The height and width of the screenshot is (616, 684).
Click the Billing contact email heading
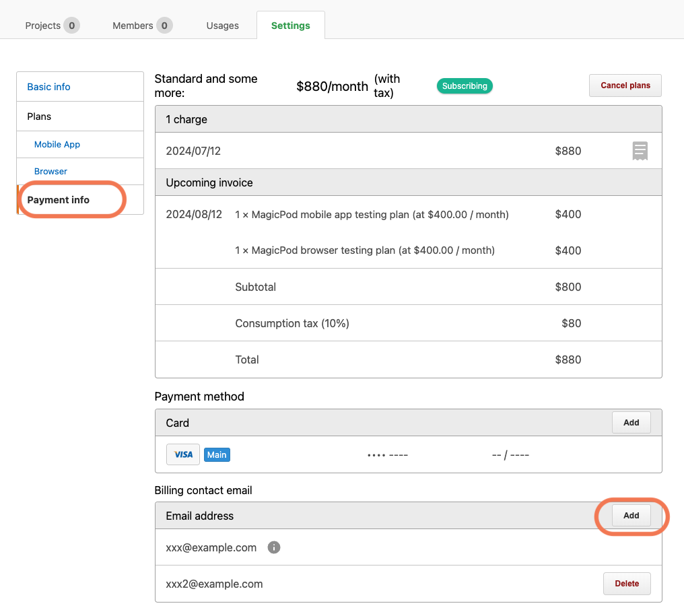[203, 490]
